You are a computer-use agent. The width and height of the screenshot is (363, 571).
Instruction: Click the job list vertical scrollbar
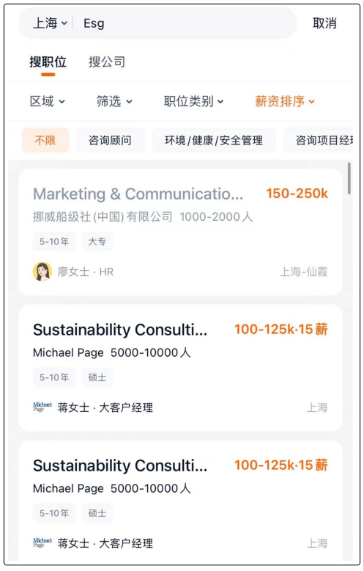[x=349, y=178]
